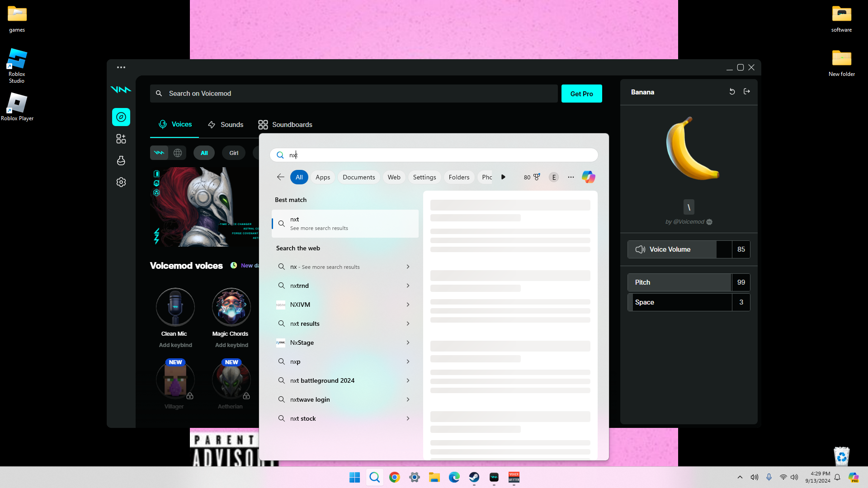Adjust the Voice Volume slider
The height and width of the screenshot is (488, 868).
pos(679,249)
